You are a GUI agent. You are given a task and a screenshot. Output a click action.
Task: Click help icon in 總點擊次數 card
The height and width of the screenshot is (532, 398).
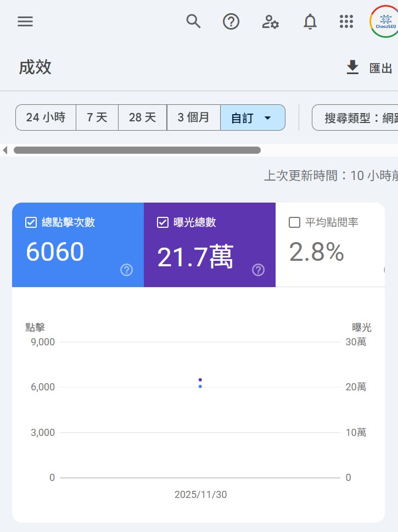pos(126,270)
